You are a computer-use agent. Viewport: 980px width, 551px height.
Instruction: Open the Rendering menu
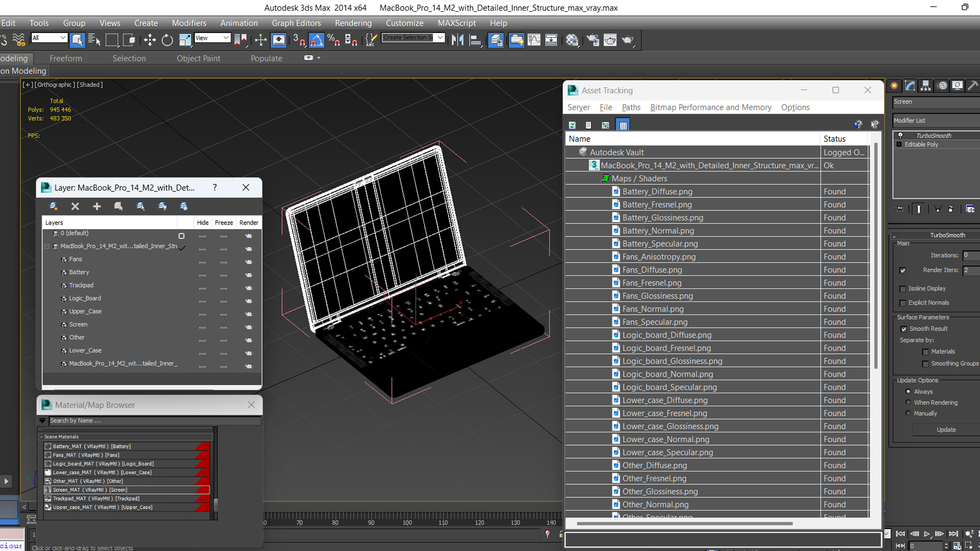click(x=353, y=23)
